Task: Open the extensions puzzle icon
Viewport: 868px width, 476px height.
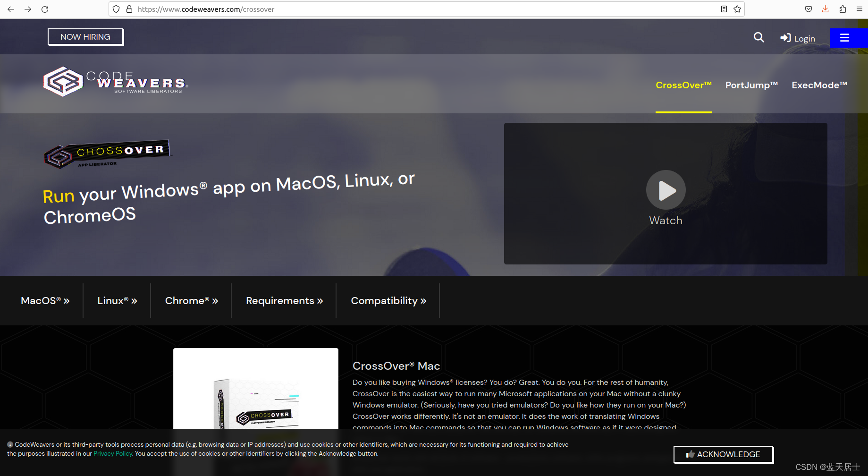Action: (843, 9)
